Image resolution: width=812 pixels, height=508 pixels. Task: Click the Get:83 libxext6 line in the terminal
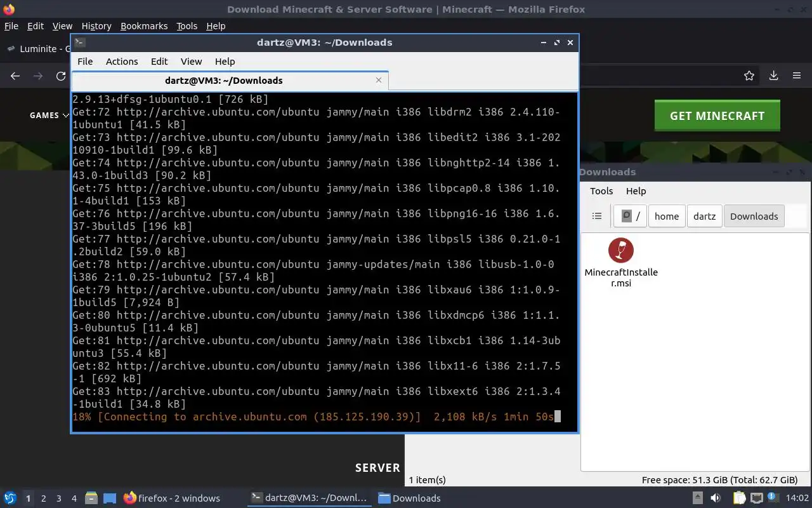point(317,398)
